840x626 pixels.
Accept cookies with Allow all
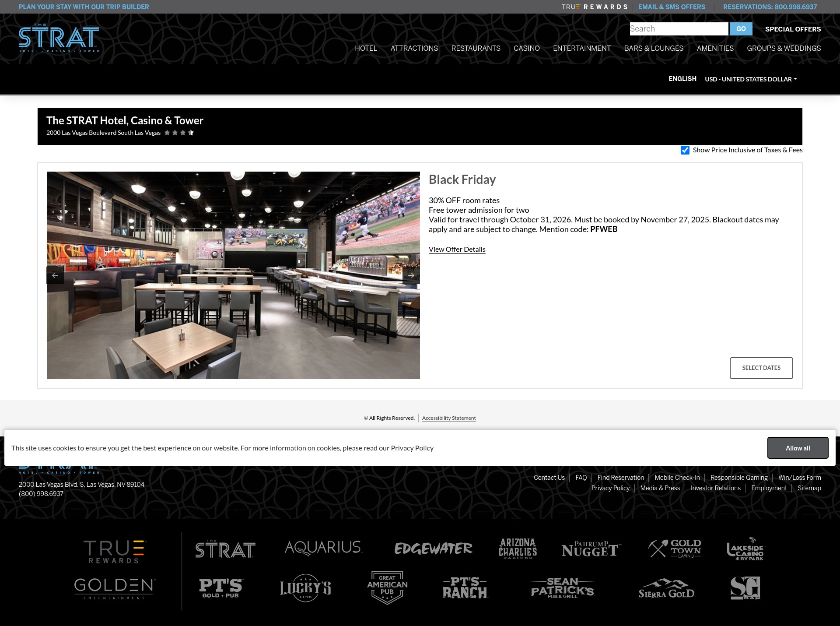(798, 448)
